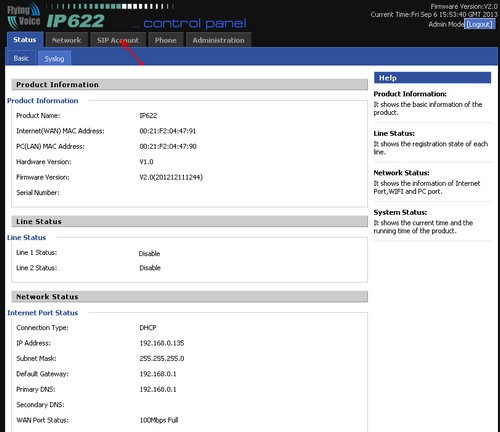Click the Secondary DNS label
The image size is (500, 432).
(40, 404)
